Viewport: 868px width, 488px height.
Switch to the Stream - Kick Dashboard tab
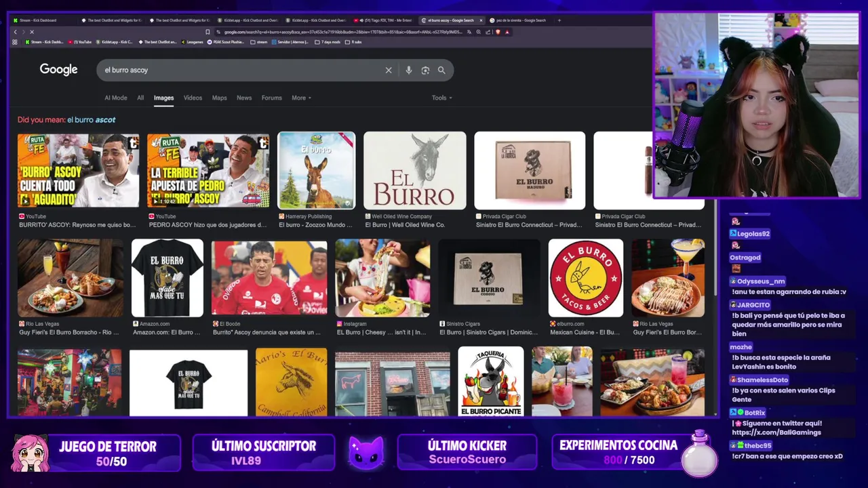(x=43, y=20)
